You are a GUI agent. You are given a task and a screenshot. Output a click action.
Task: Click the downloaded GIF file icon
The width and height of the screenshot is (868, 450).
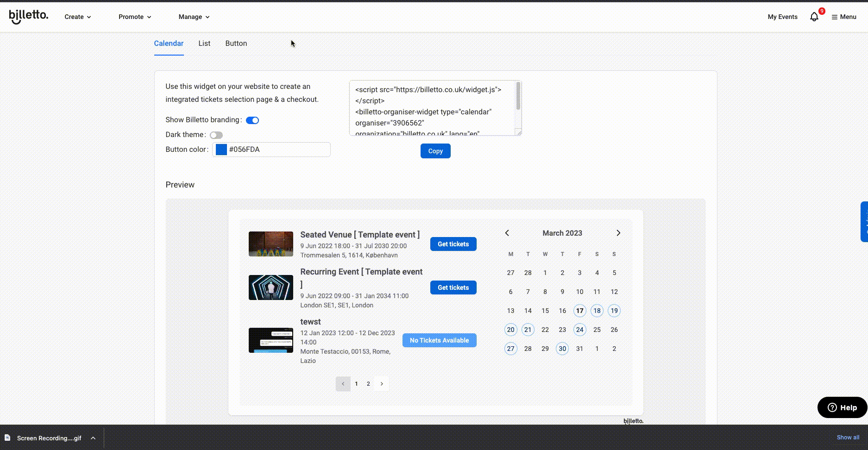[7, 438]
